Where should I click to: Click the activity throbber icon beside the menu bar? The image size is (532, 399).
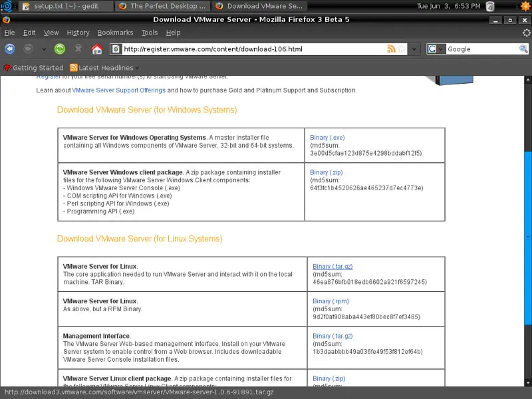click(526, 33)
